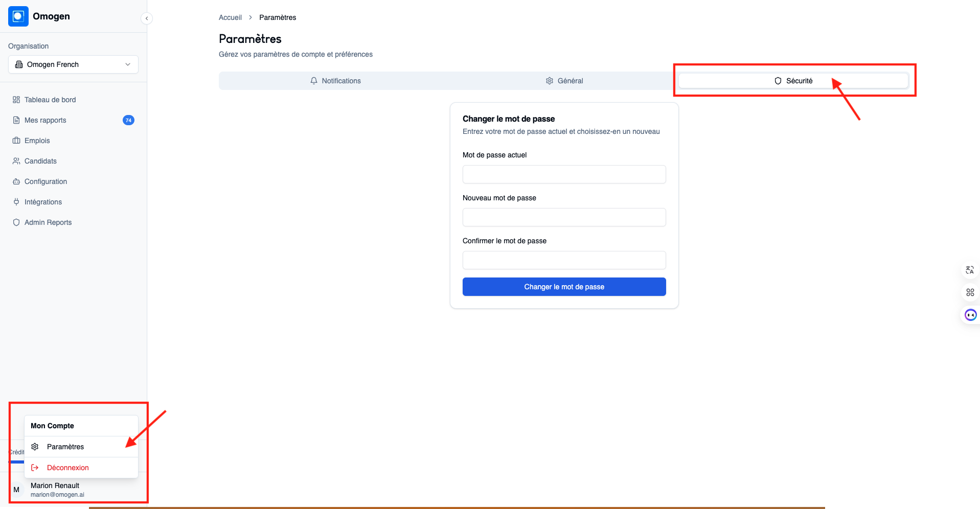Click the Intégrations plug icon
The image size is (980, 509).
pos(16,202)
